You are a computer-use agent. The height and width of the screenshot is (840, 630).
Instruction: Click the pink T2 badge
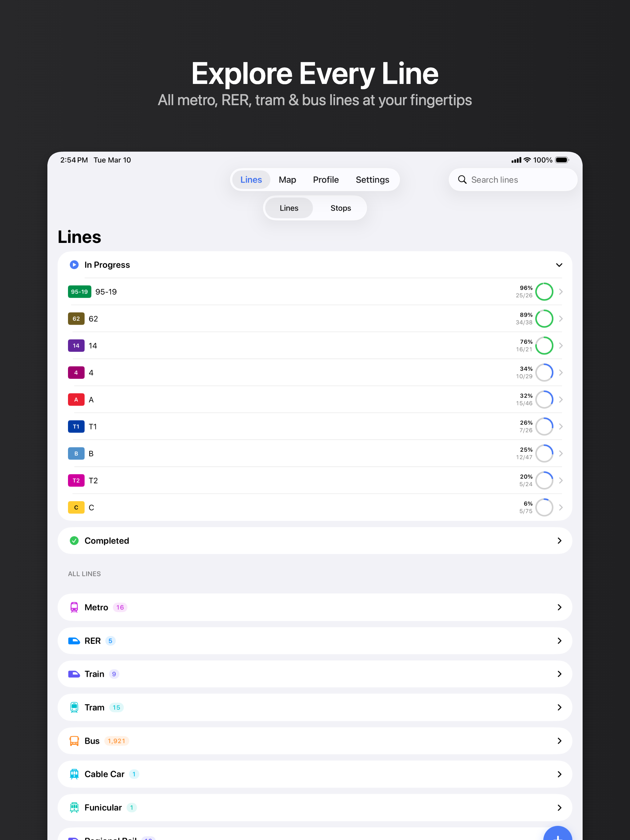point(76,480)
